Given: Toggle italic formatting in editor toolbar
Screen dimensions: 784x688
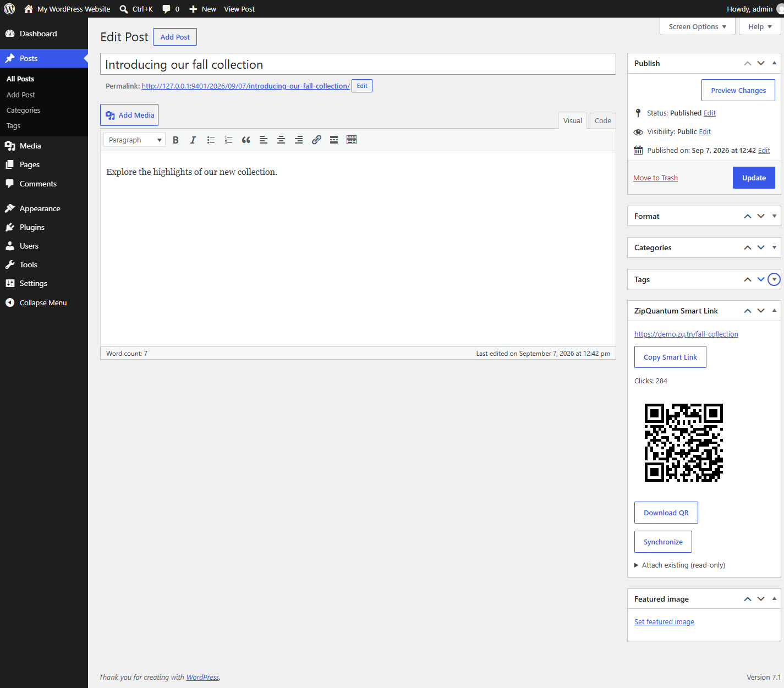Looking at the screenshot, I should [x=193, y=140].
